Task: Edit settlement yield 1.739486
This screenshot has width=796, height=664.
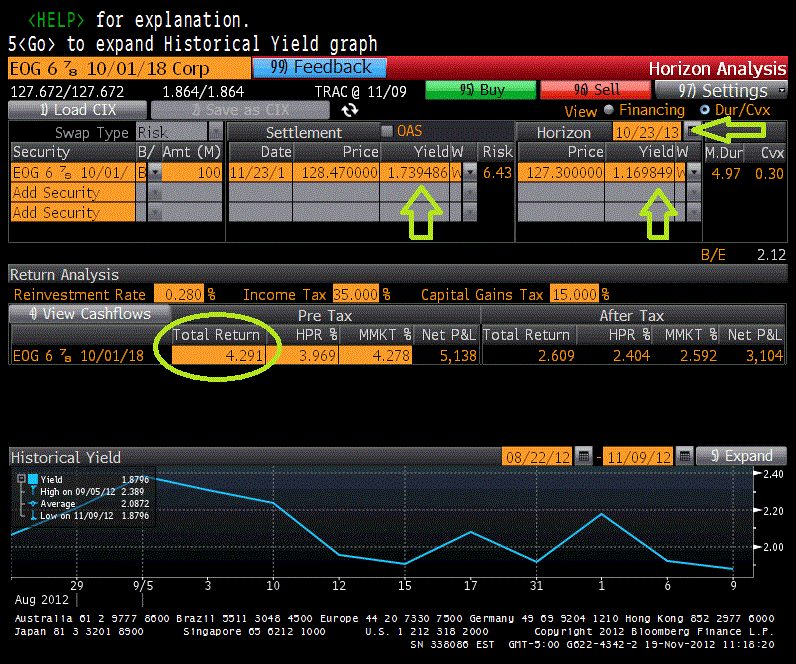Action: 415,173
